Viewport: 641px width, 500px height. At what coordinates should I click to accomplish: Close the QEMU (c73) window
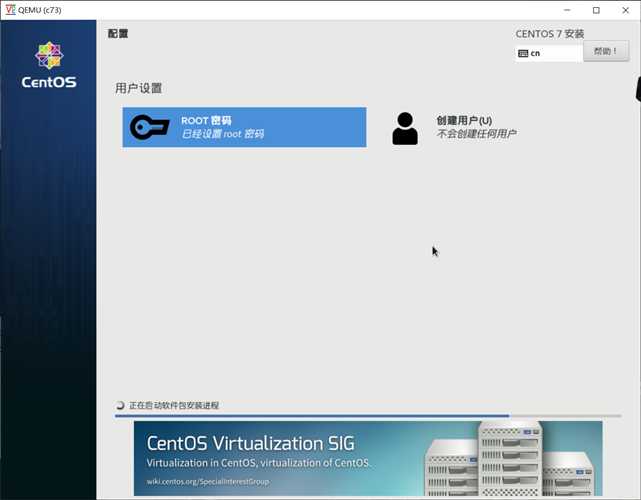point(625,10)
